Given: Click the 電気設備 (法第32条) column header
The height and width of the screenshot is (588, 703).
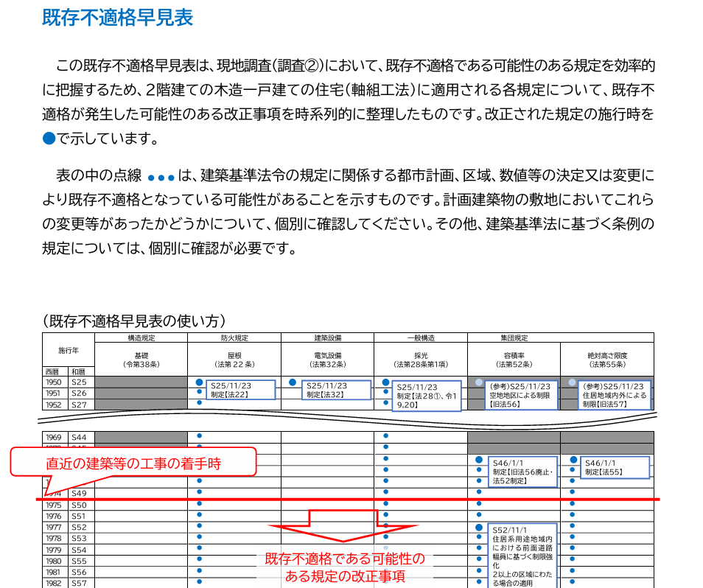Looking at the screenshot, I should (x=327, y=359).
